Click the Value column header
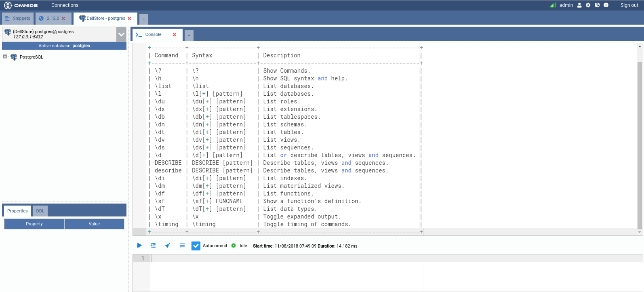 click(x=94, y=224)
